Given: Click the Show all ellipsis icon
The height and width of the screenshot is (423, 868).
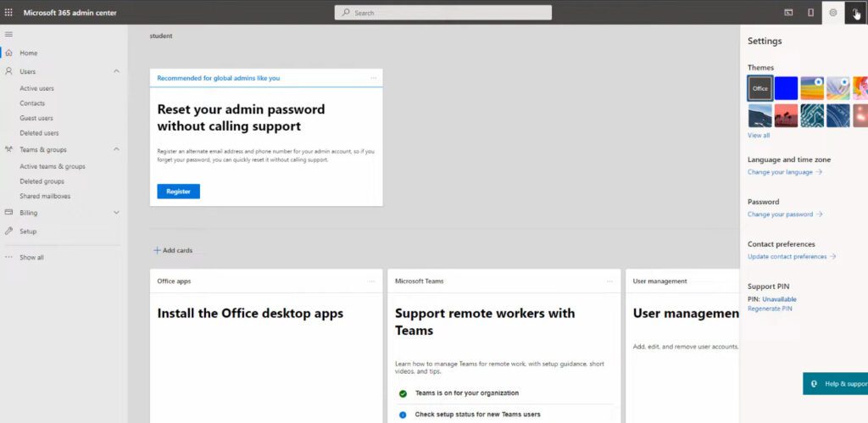Looking at the screenshot, I should tap(8, 258).
